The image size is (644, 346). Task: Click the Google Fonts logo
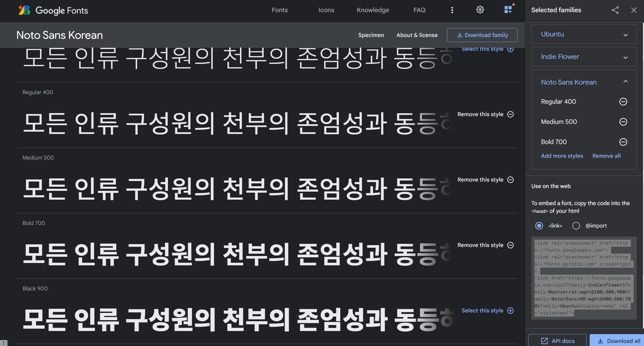53,10
